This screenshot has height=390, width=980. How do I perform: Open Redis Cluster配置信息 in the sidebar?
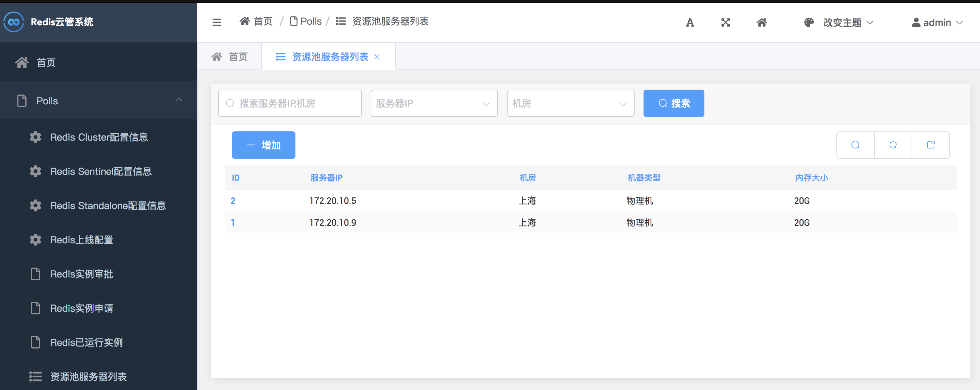click(x=99, y=137)
